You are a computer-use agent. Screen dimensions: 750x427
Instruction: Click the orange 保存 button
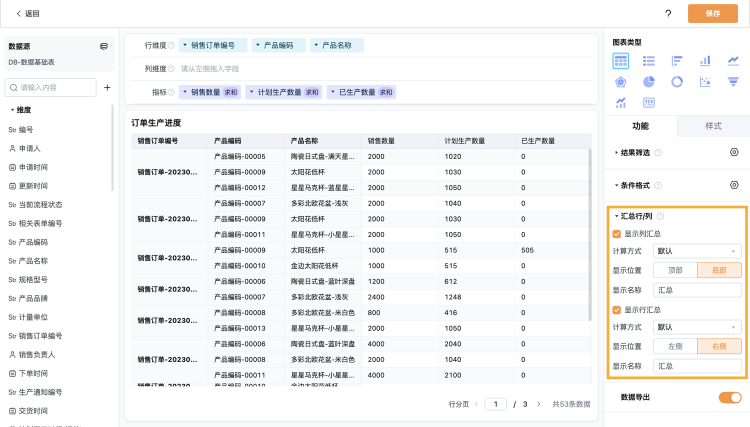click(712, 14)
